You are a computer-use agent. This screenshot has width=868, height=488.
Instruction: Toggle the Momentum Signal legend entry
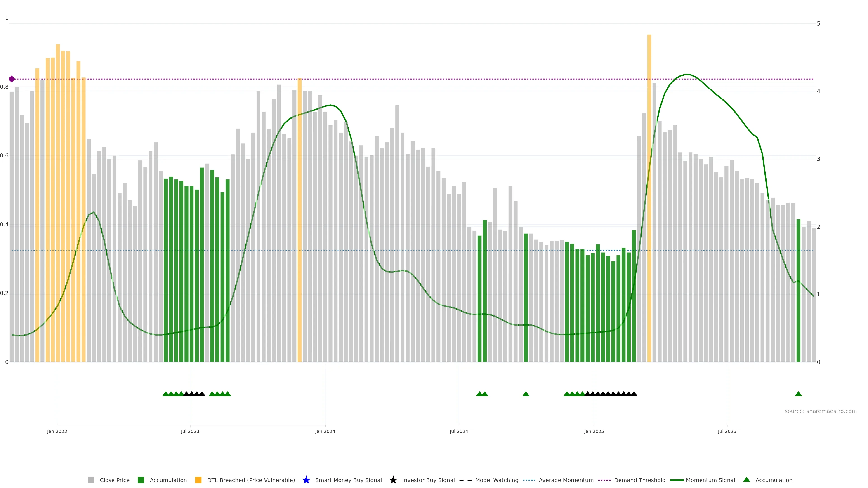point(710,480)
